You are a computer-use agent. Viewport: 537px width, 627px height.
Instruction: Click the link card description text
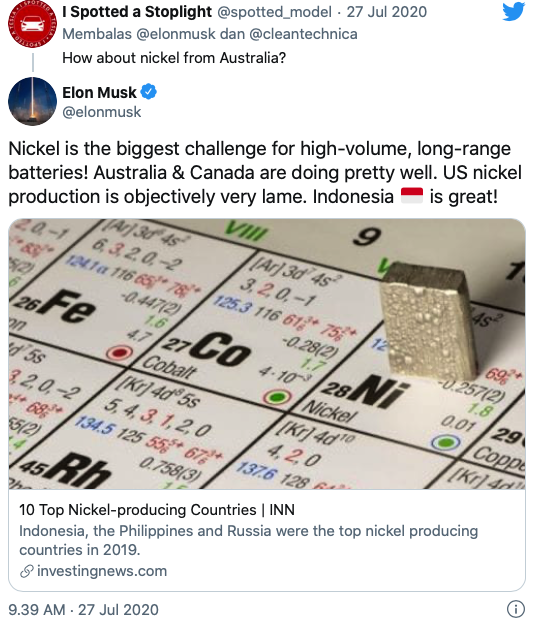(248, 540)
